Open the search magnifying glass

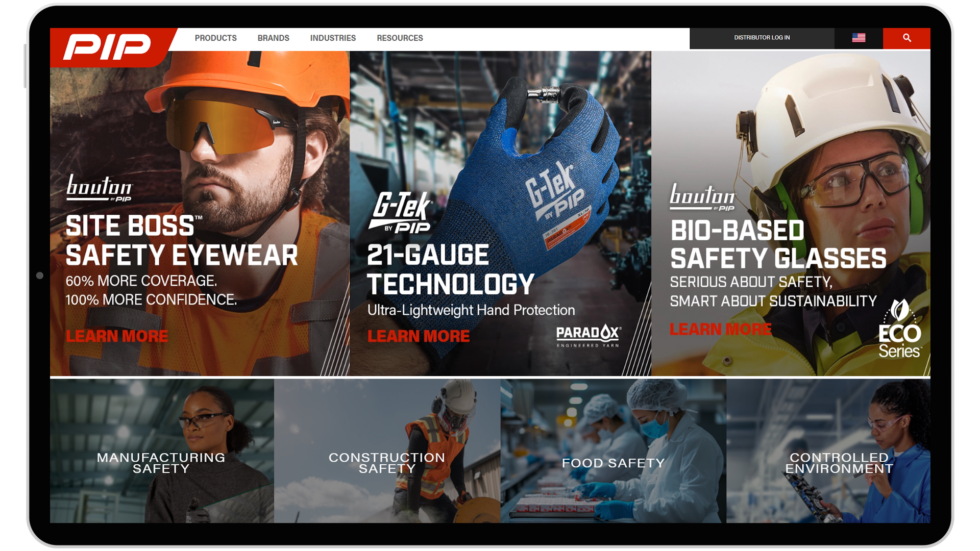(907, 38)
